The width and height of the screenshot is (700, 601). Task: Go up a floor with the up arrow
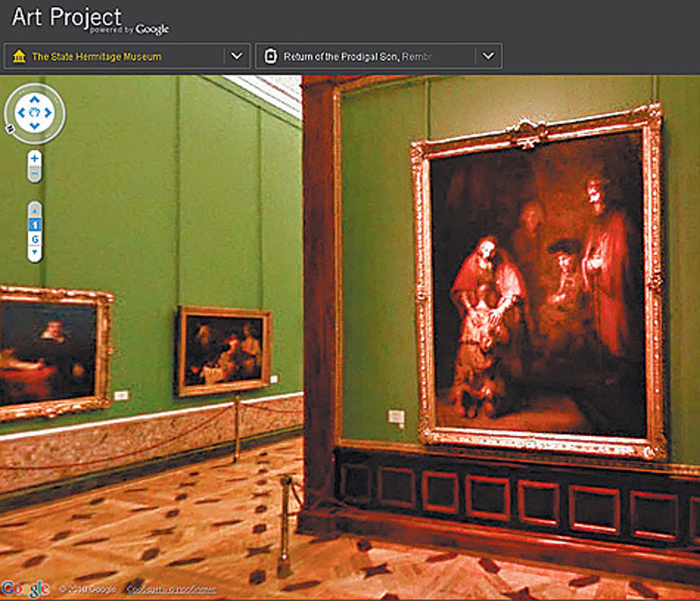[34, 211]
